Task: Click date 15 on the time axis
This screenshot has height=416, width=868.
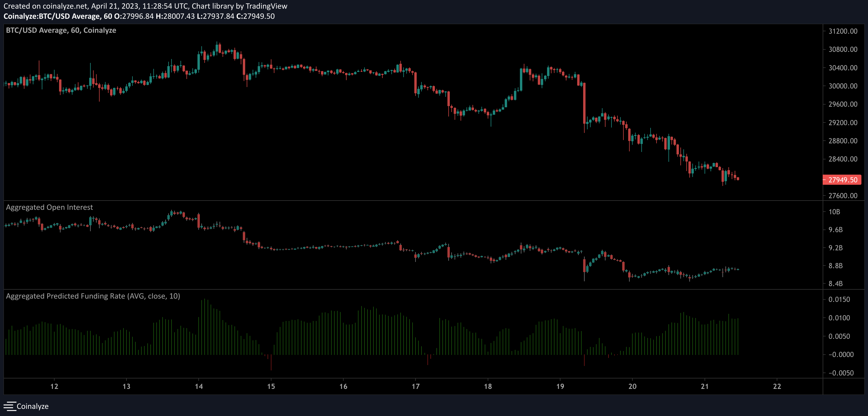Action: pos(271,386)
